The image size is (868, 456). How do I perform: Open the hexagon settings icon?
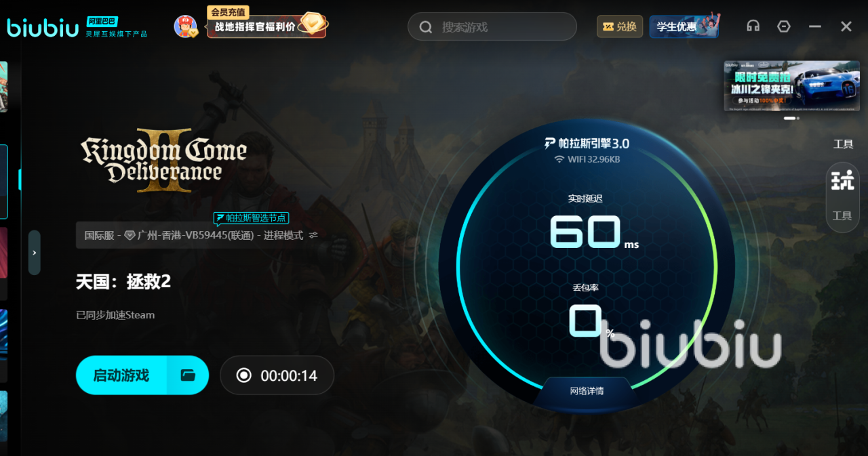tap(784, 26)
